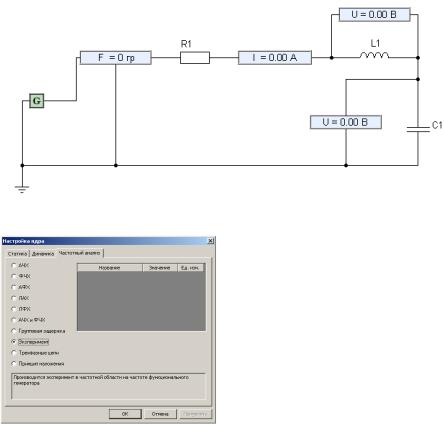Click the Название column header

[x=110, y=268]
